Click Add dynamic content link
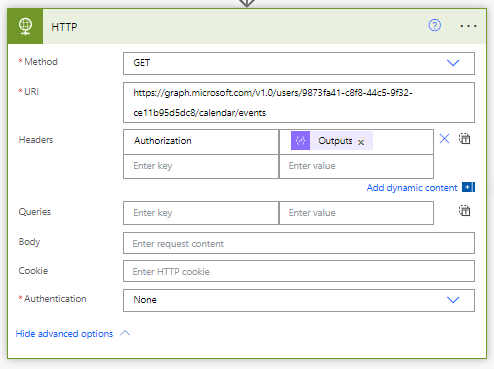 (412, 188)
